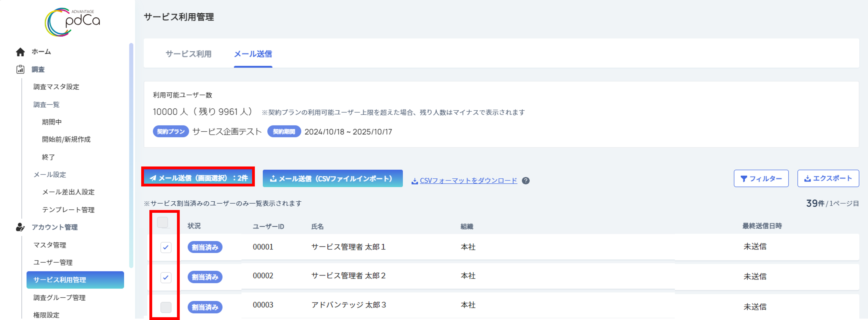Viewport: 868px width, 320px height.
Task: Open テンプレート管理 in the sidebar
Action: [x=68, y=210]
